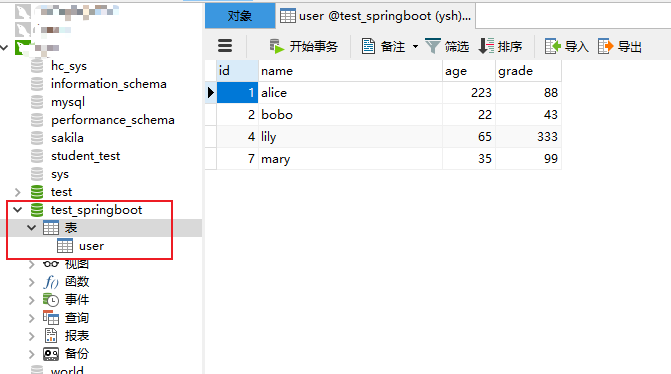
Task: Select the 报表 (Reports) node
Action: (77, 336)
